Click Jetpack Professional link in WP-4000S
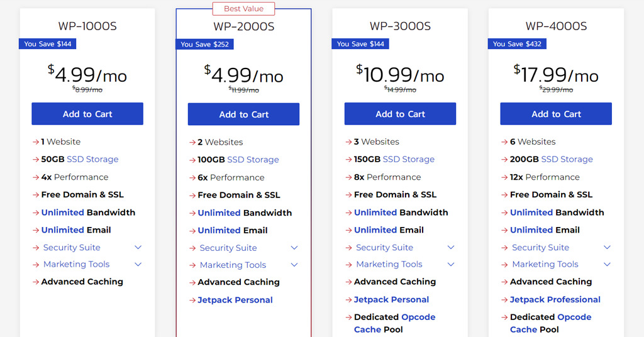 (x=555, y=300)
